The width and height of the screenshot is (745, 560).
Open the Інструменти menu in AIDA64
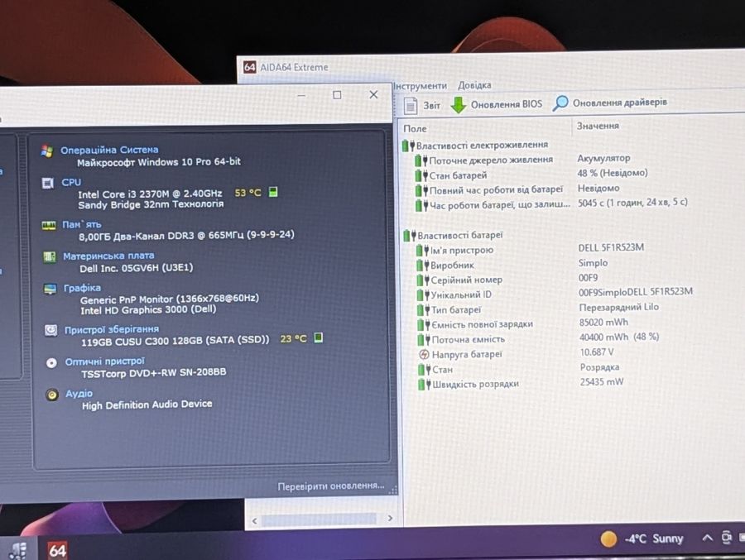pos(420,86)
